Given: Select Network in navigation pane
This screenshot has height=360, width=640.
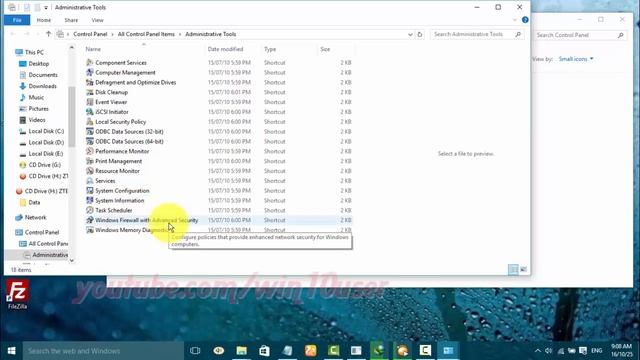Looking at the screenshot, I should click(35, 218).
